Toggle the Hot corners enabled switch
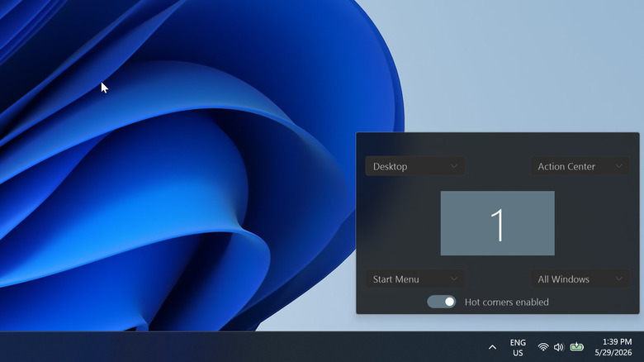Screen dimensions: 644x362 click(x=441, y=302)
